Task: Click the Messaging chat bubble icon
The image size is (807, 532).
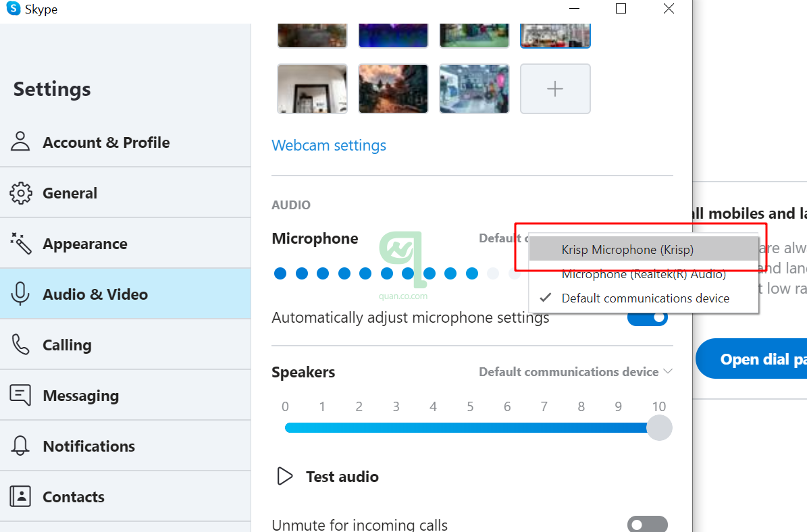Action: 20,395
